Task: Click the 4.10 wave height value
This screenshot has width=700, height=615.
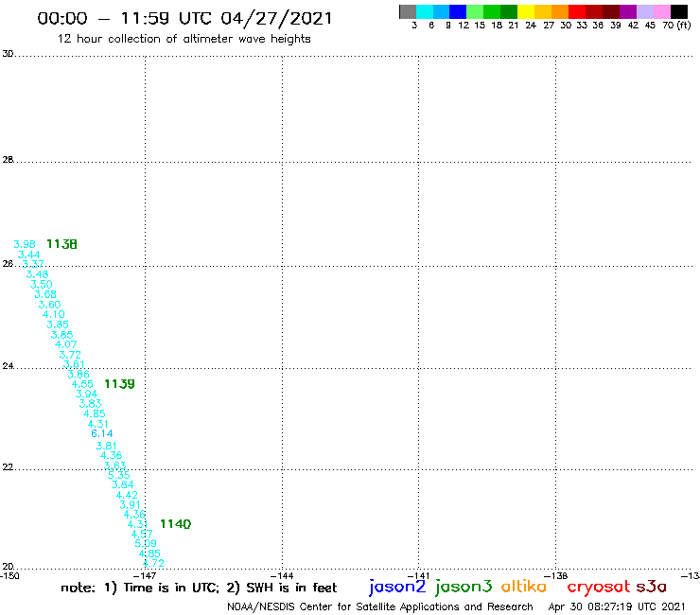Action: click(x=54, y=314)
